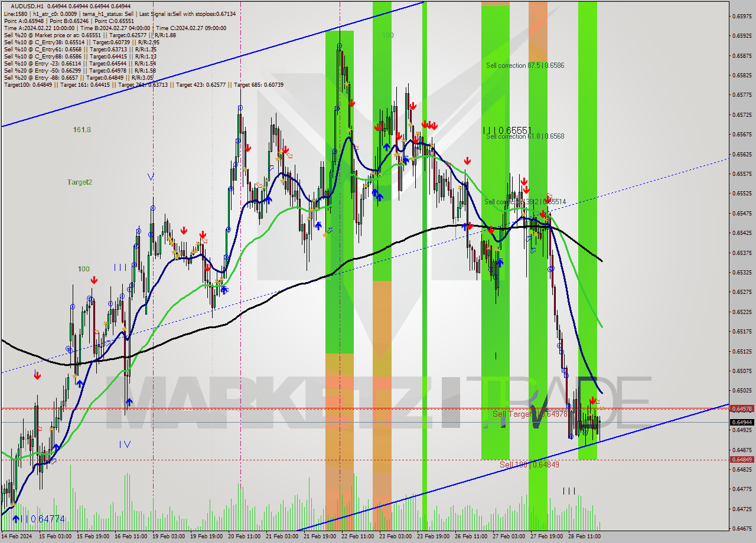Viewport: 756px width, 543px height.
Task: Click the 27 Feb 19:00 time axis label
Action: [x=547, y=537]
